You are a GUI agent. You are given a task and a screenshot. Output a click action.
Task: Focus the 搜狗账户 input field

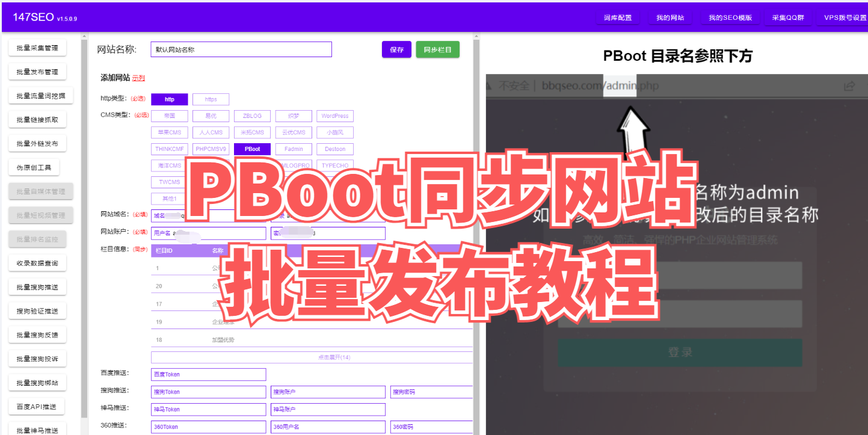[328, 392]
